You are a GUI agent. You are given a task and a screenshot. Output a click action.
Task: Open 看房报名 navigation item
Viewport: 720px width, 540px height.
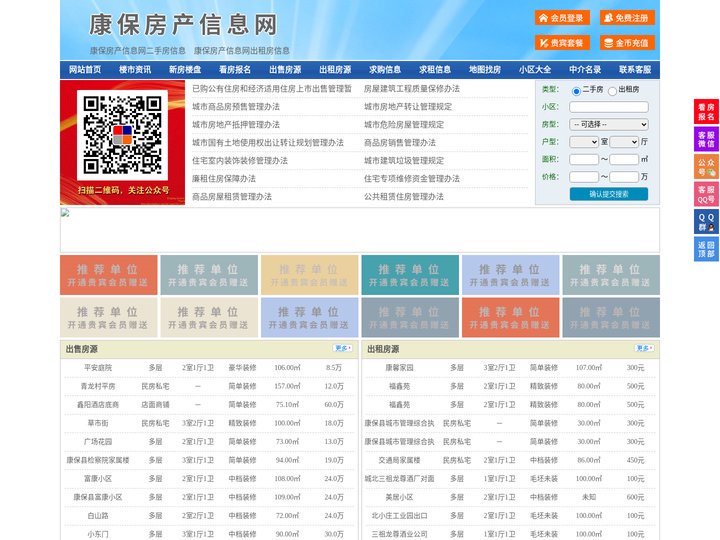tap(235, 70)
